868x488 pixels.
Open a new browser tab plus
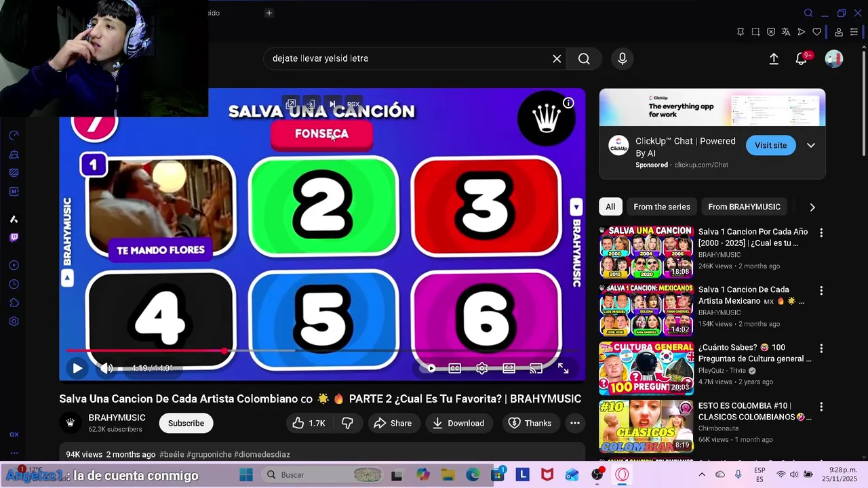pos(269,13)
